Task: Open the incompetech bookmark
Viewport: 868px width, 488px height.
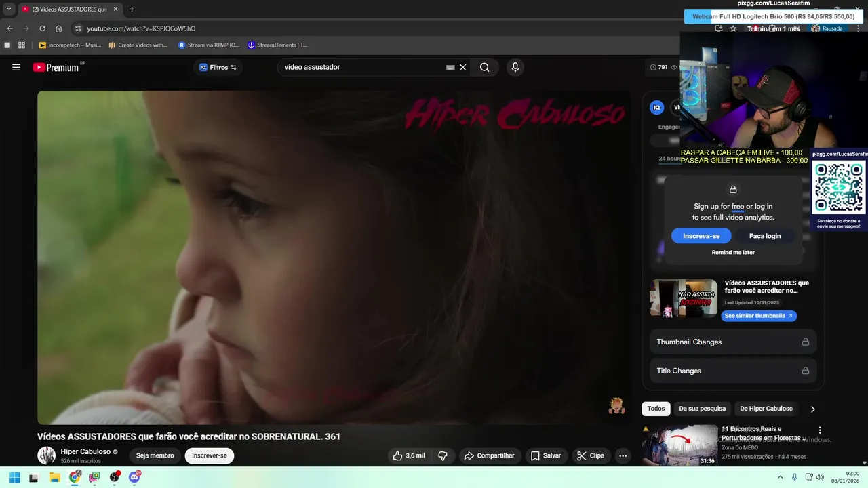Action: [70, 45]
